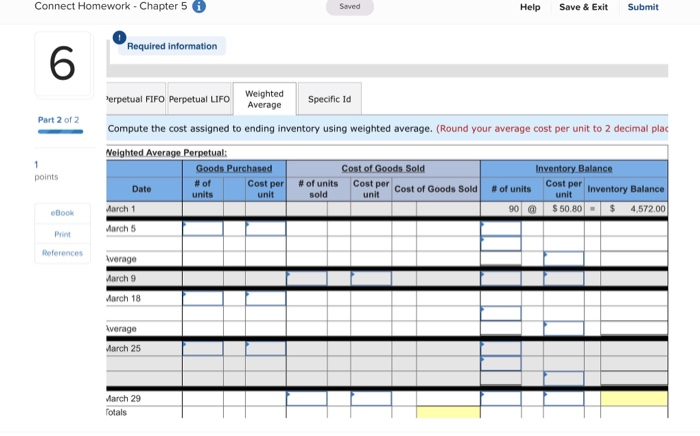The width and height of the screenshot is (700, 436).
Task: Click March 25 purchase cost per unit field
Action: (266, 349)
